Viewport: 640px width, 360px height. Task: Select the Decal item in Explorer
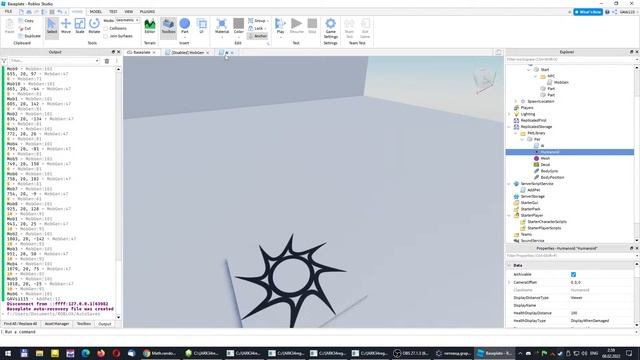[542, 164]
